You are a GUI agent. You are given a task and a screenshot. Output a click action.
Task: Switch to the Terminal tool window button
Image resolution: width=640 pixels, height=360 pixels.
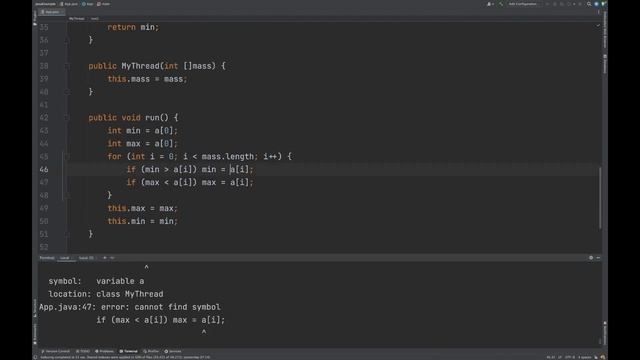coord(129,351)
